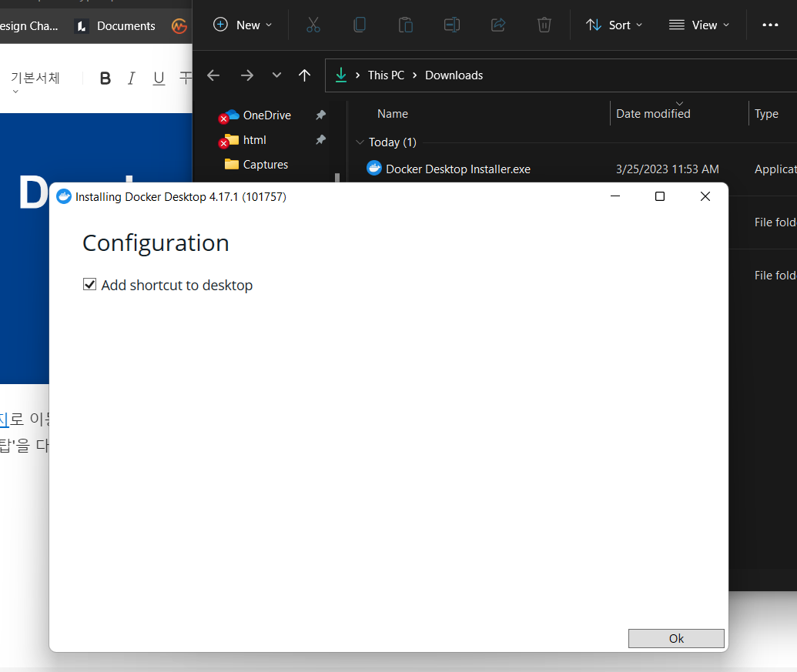
Task: Sort files by the Type column header
Action: 766,114
